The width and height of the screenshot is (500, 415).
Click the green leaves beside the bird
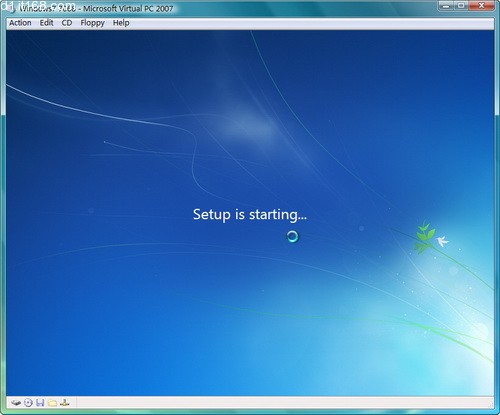pos(425,237)
